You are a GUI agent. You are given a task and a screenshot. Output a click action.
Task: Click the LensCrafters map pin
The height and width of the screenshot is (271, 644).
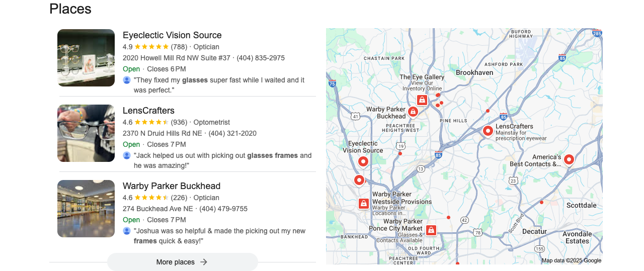[x=488, y=131]
